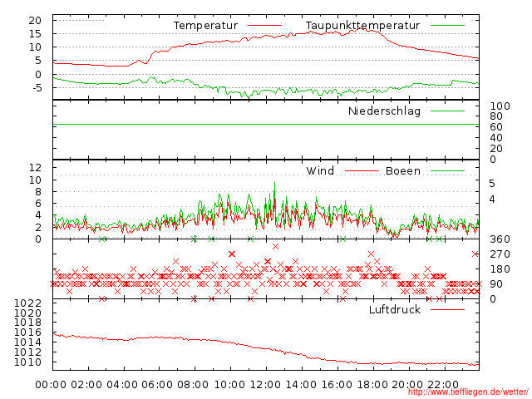Click the 60 precipitation axis value
The height and width of the screenshot is (399, 532).
point(496,127)
